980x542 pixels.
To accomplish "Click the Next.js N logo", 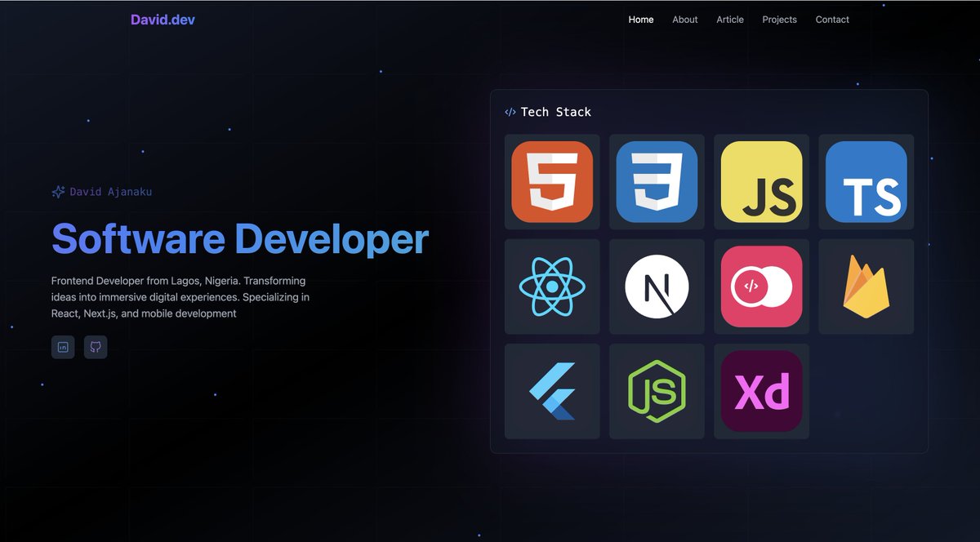I will pyautogui.click(x=657, y=287).
